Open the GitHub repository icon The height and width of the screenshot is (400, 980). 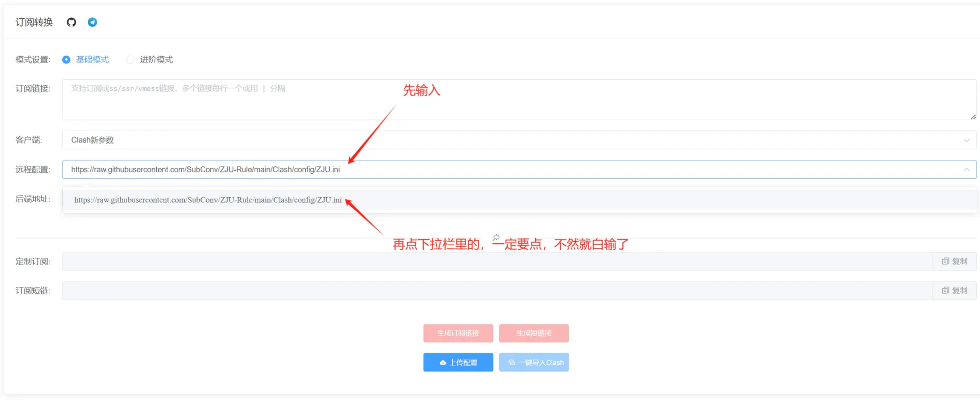pos(71,22)
